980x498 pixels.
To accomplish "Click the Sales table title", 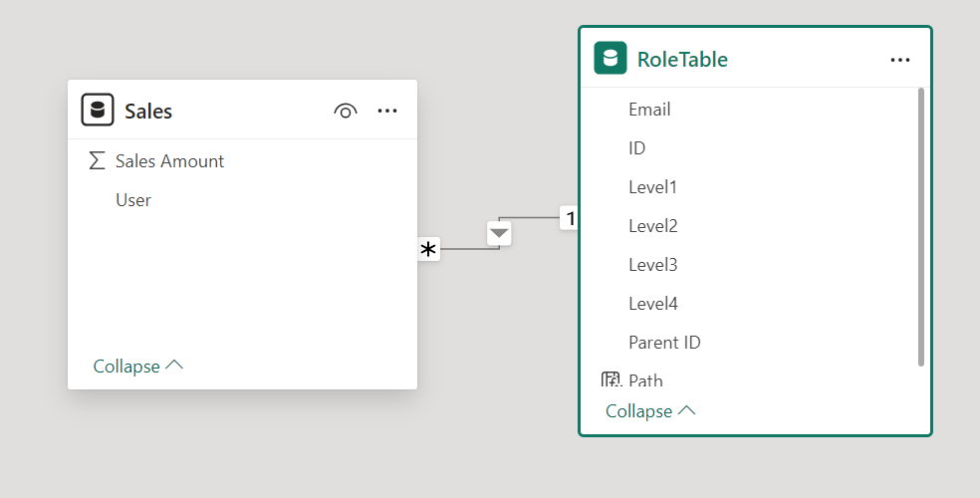I will point(148,111).
